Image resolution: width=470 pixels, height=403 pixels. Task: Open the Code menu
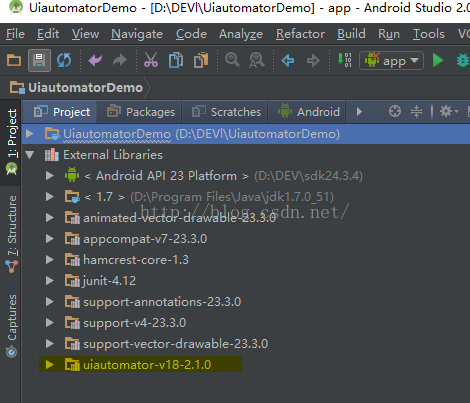click(x=191, y=34)
